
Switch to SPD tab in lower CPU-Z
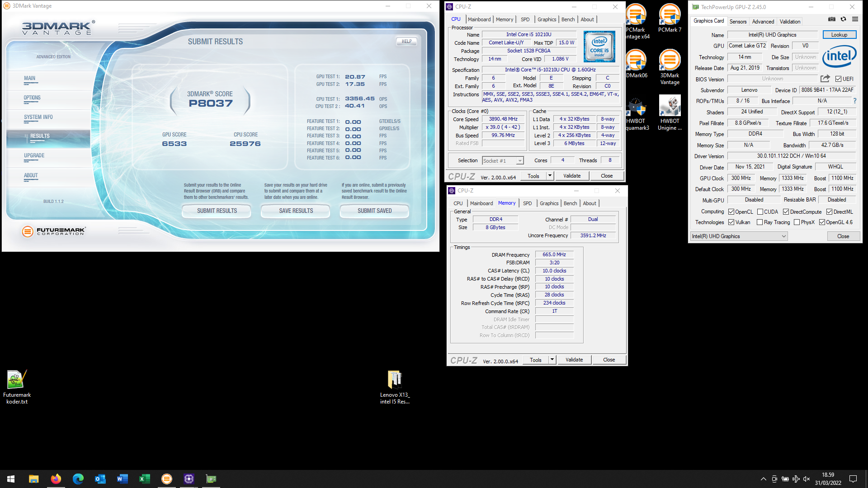(527, 203)
